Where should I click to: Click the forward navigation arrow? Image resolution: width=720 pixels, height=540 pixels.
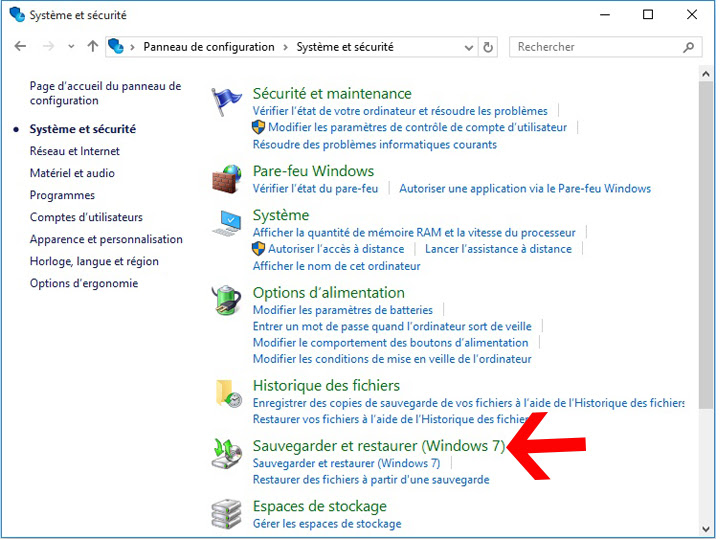(48, 46)
